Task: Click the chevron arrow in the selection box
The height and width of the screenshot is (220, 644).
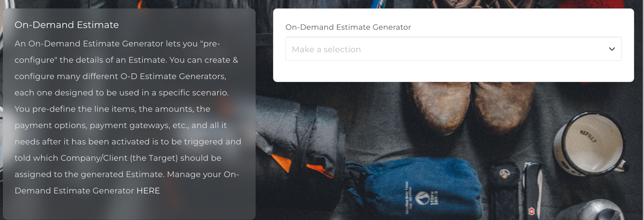Action: [x=612, y=49]
